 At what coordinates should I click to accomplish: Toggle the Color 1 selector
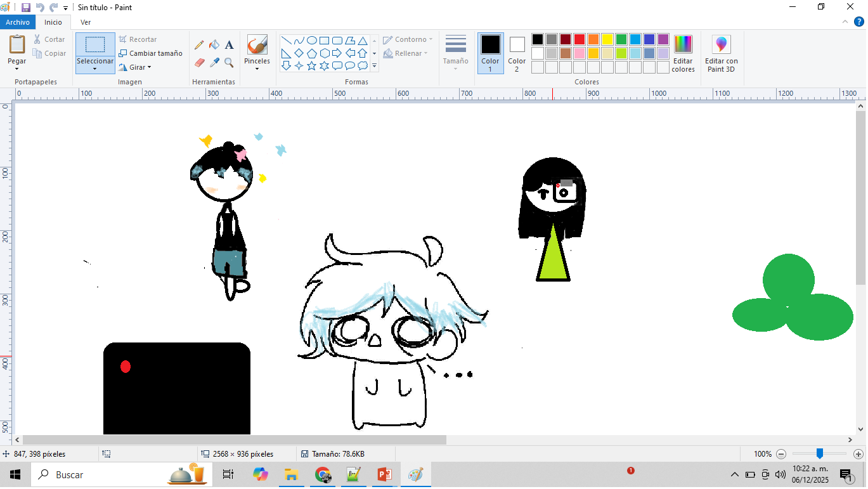click(x=490, y=53)
